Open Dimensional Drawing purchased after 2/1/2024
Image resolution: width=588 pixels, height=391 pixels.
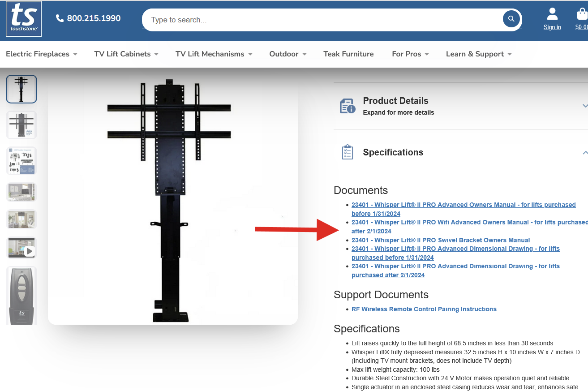tap(455, 271)
